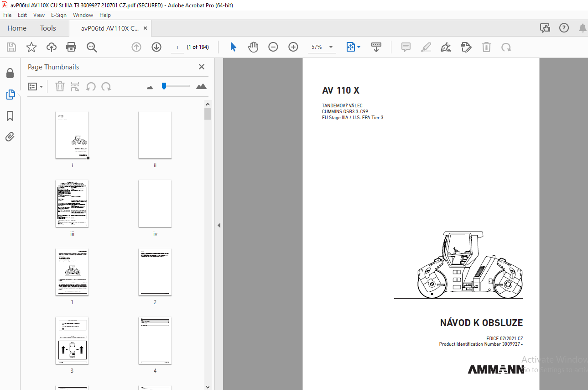Image resolution: width=588 pixels, height=390 pixels.
Task: Click the Fit page tool icon
Action: [x=351, y=47]
